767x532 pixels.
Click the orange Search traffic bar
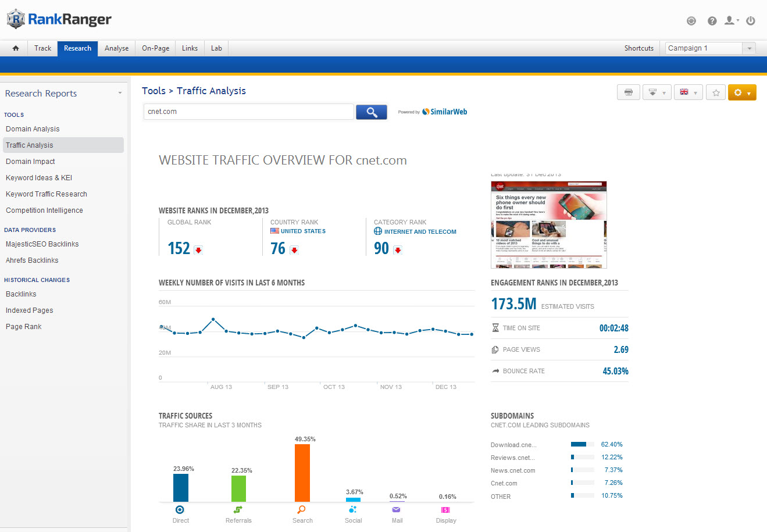302,473
